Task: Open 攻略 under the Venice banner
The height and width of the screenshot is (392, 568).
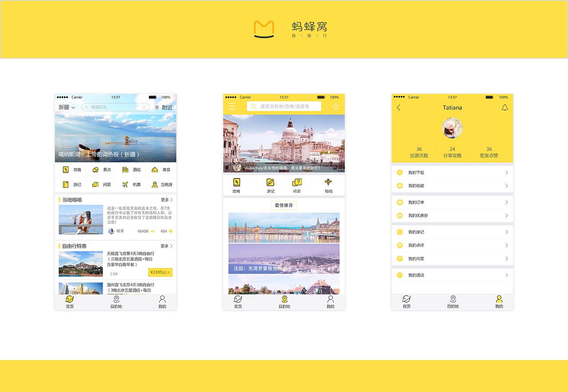Action: [237, 186]
